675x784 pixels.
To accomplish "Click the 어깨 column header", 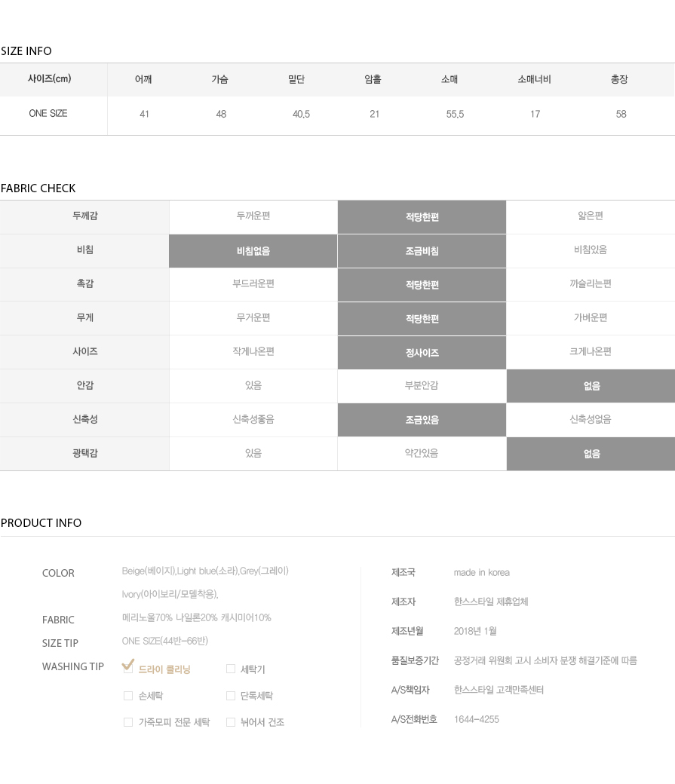I will pyautogui.click(x=143, y=79).
